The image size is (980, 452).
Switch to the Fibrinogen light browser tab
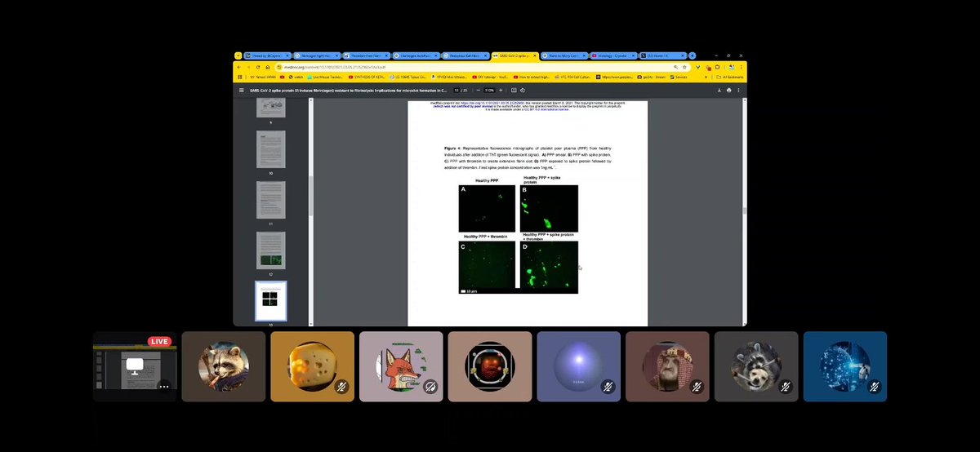(316, 55)
